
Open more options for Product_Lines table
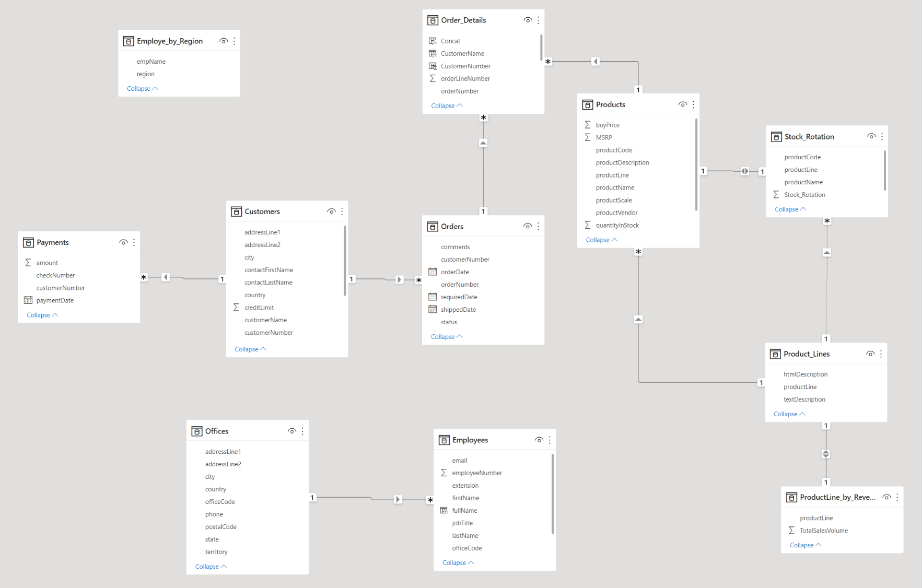coord(881,354)
